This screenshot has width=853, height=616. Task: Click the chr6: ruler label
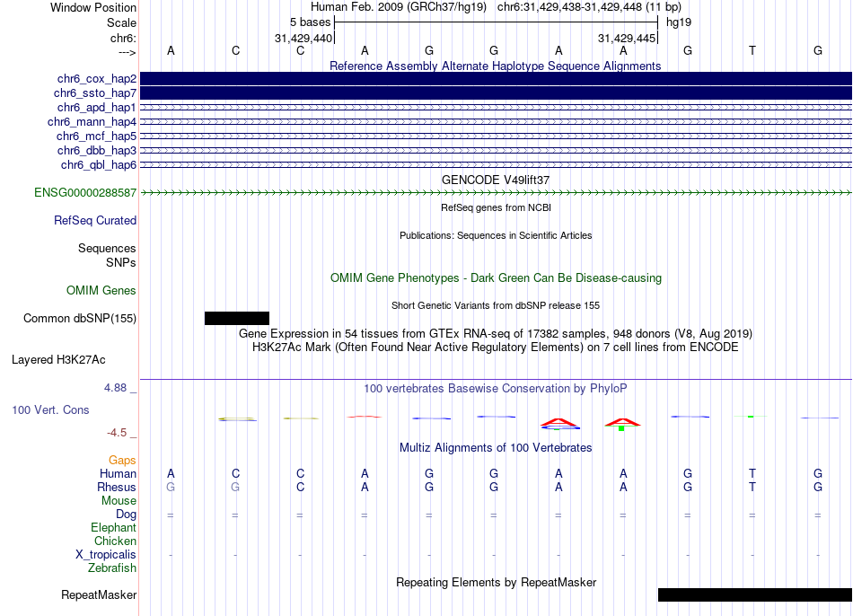point(123,38)
